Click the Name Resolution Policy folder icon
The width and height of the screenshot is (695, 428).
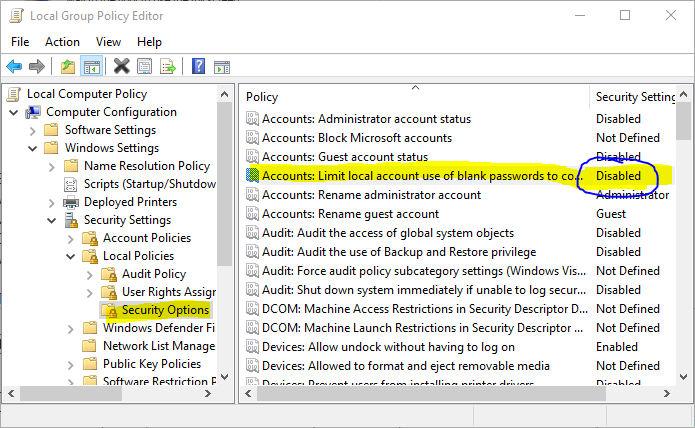pos(71,166)
